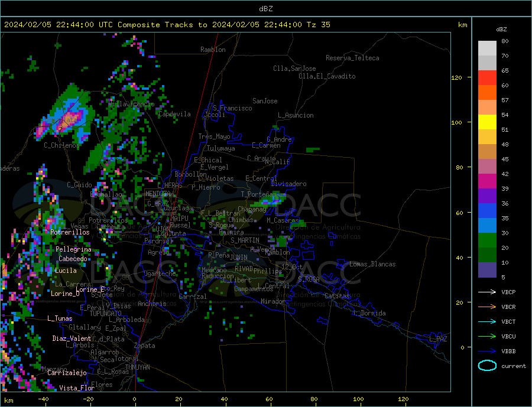Image resolution: width=532 pixels, height=407 pixels.
Task: Click the orange VBCR arrow icon
Action: (x=487, y=307)
